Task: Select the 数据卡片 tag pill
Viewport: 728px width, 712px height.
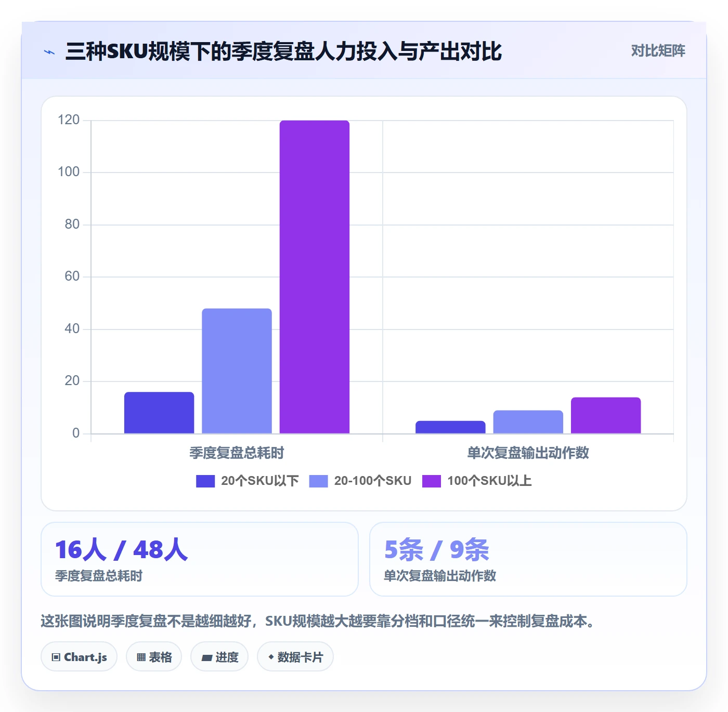Action: click(x=295, y=657)
